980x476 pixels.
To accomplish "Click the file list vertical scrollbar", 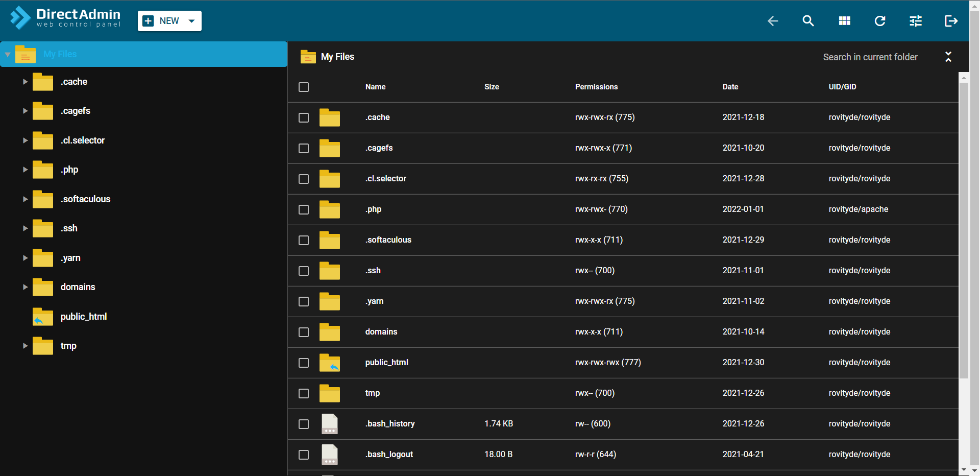I will tap(964, 230).
